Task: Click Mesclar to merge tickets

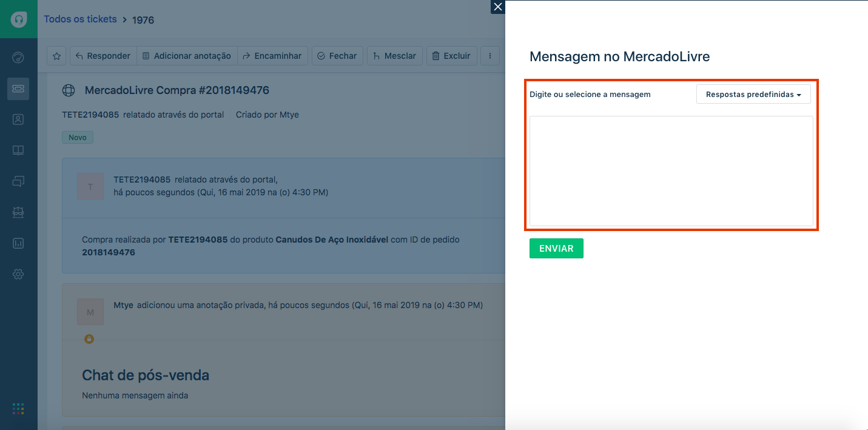Action: tap(395, 56)
